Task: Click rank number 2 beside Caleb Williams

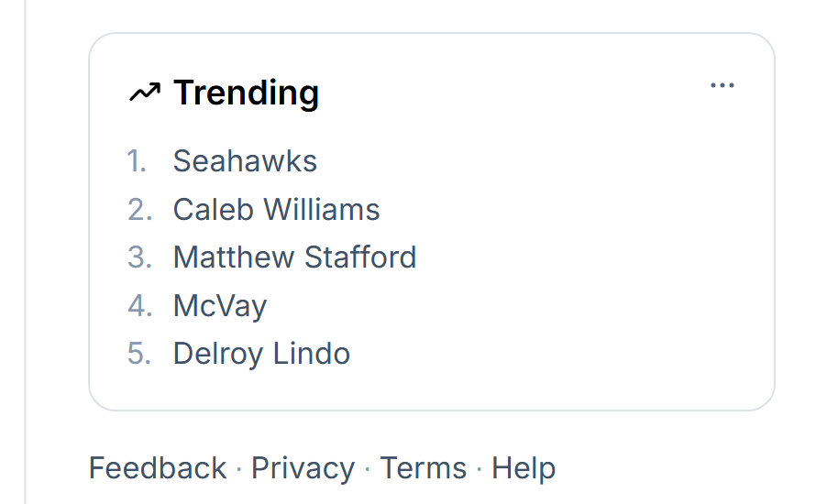Action: coord(139,210)
